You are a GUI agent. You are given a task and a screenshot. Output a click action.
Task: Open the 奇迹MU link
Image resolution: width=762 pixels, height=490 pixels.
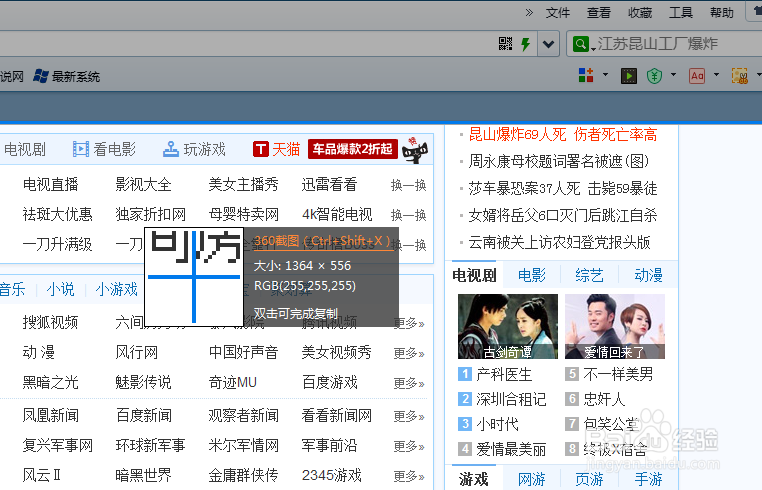tap(233, 383)
